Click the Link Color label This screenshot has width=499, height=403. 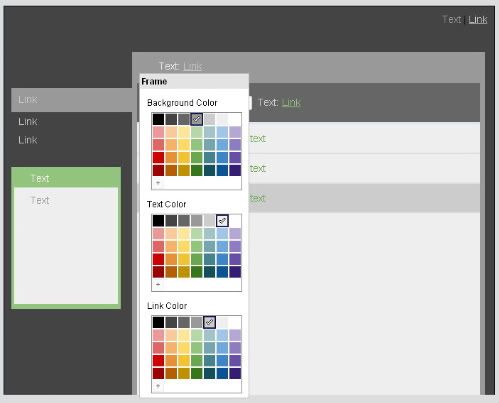pos(167,306)
